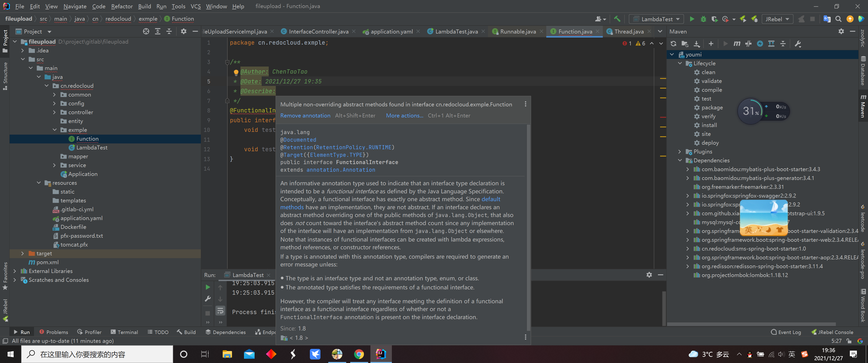Click the documentation popup vertical scrollbar
Image resolution: width=868 pixels, height=363 pixels.
point(528,226)
